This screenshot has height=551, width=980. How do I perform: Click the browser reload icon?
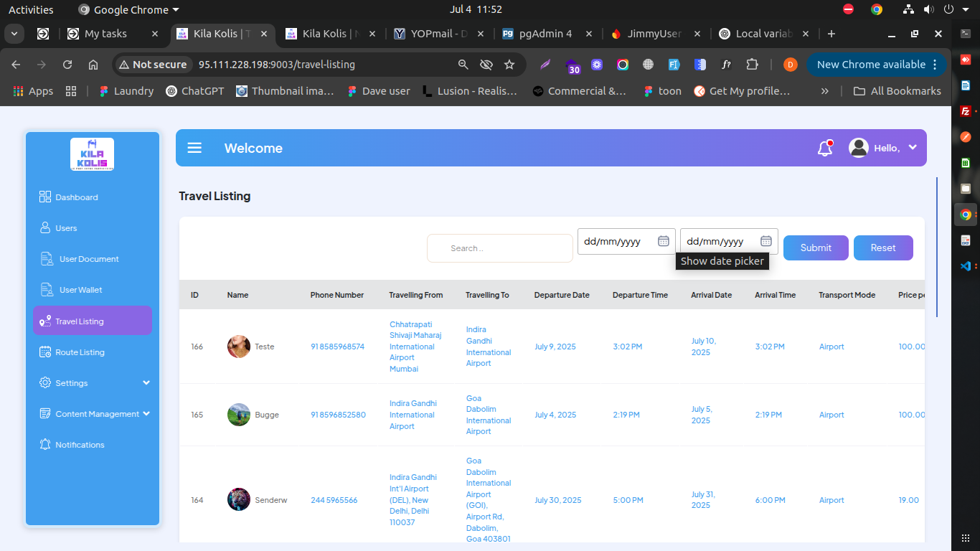(x=67, y=65)
